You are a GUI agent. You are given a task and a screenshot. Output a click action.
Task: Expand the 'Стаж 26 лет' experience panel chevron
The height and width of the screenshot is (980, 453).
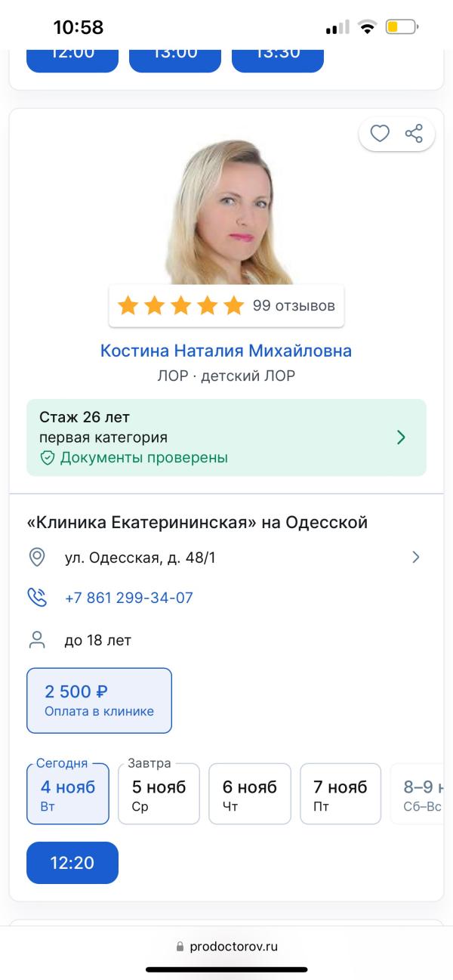coord(401,437)
